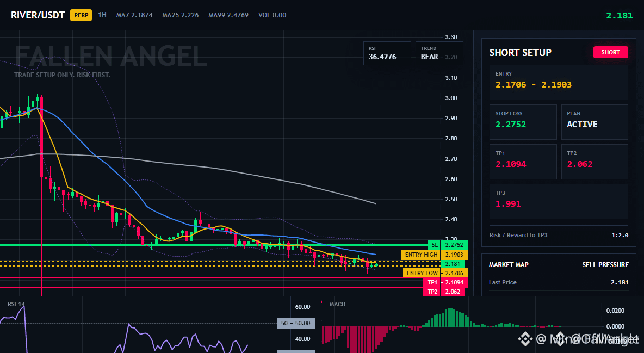Click the green 2.181 current price tag
The image size is (644, 353).
pyautogui.click(x=453, y=264)
